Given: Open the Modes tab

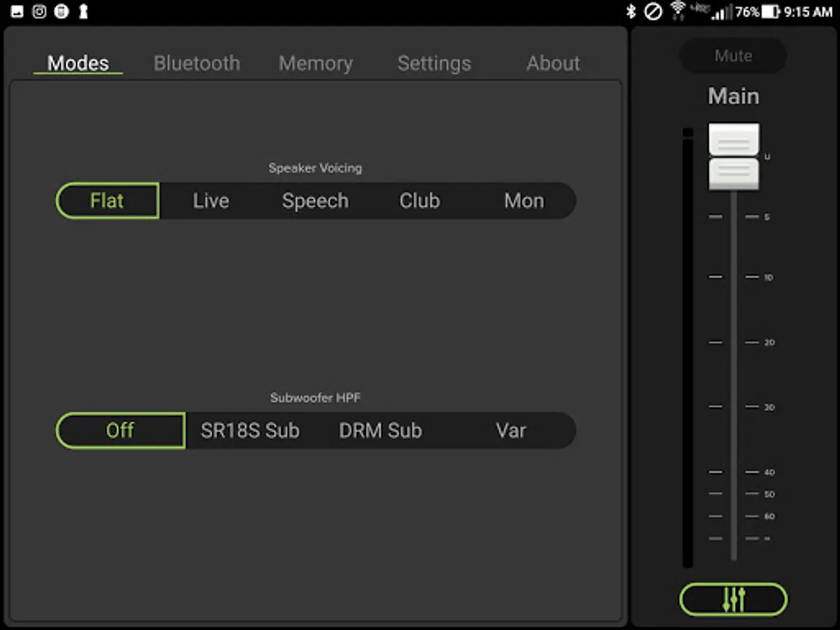Looking at the screenshot, I should coord(78,63).
